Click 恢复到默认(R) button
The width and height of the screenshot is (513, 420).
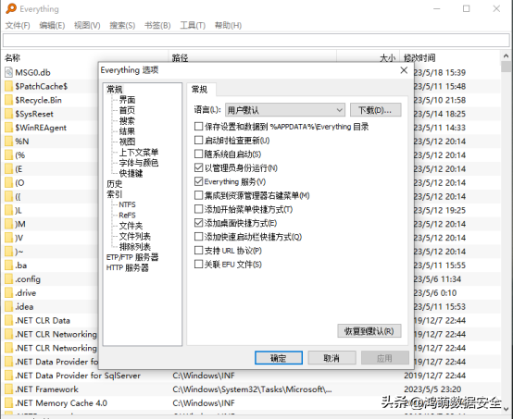click(x=369, y=331)
